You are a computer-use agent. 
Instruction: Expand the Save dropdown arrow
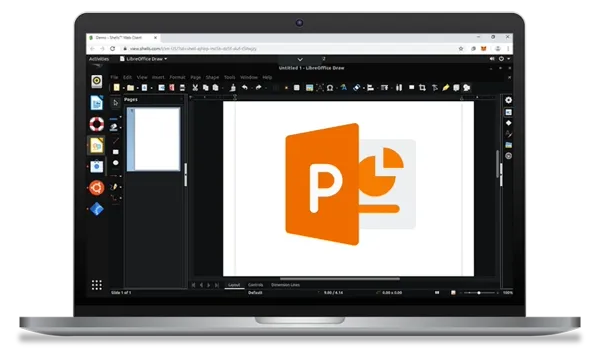coord(151,88)
